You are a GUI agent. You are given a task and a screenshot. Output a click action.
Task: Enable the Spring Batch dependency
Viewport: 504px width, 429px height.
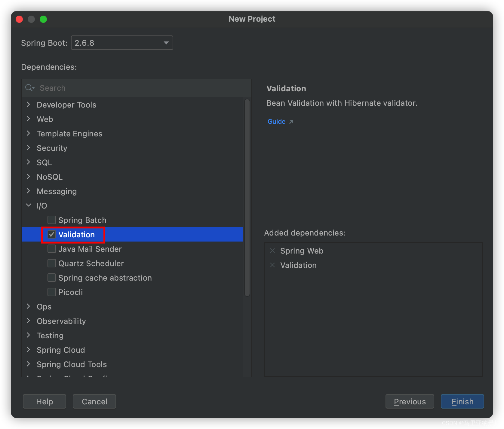pos(51,220)
